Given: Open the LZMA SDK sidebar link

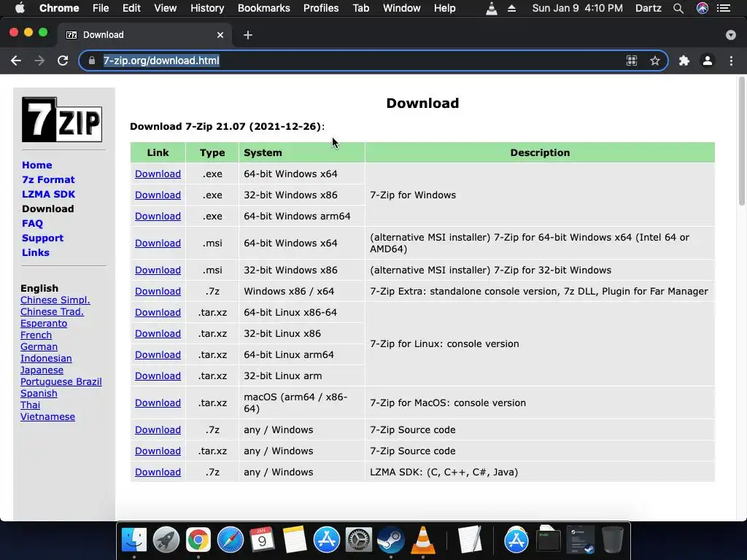Looking at the screenshot, I should coord(49,194).
